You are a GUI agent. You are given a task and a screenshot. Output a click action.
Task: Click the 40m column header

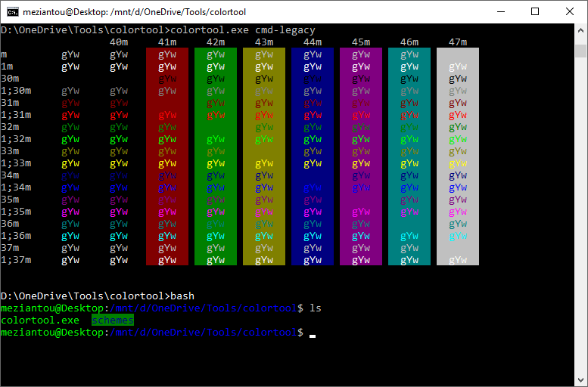pyautogui.click(x=119, y=42)
